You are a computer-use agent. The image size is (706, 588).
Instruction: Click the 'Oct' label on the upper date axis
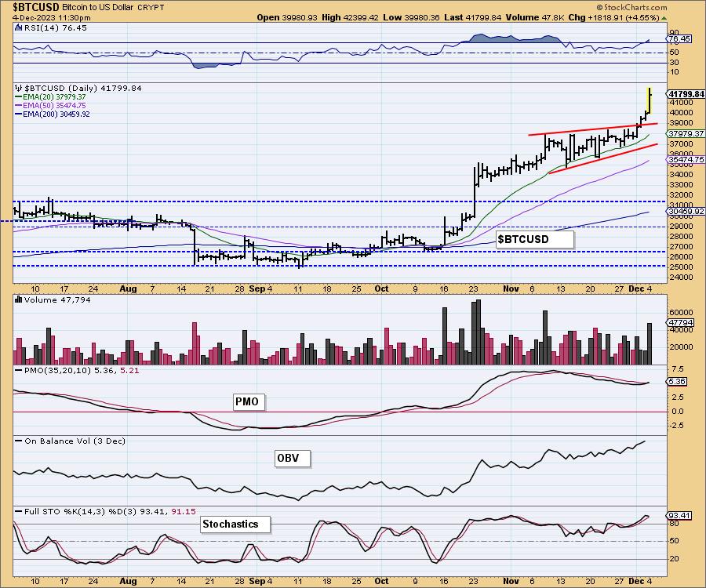tap(381, 289)
